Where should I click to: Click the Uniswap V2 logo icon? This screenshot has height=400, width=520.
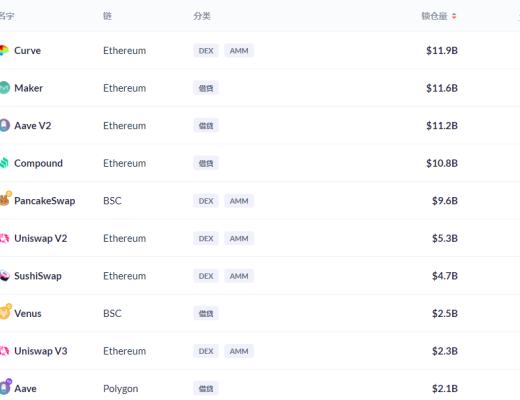(x=4, y=238)
